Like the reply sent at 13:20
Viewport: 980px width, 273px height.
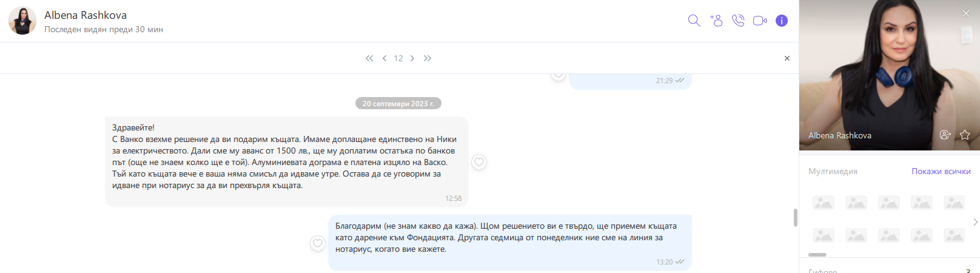point(318,243)
